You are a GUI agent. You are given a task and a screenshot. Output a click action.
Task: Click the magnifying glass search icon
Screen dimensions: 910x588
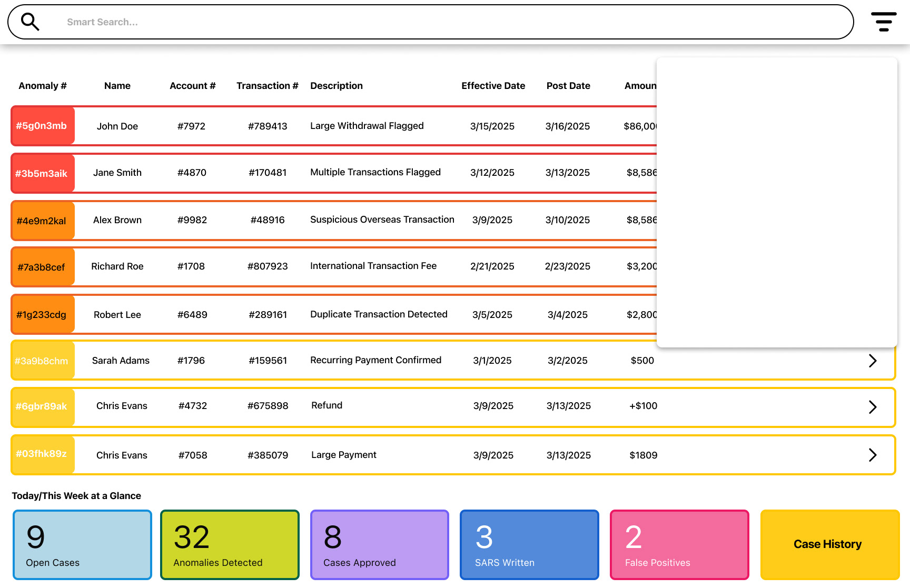click(x=30, y=22)
